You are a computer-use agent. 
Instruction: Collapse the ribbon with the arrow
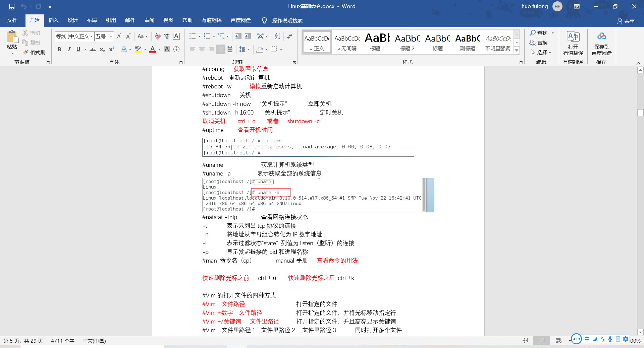(638, 63)
